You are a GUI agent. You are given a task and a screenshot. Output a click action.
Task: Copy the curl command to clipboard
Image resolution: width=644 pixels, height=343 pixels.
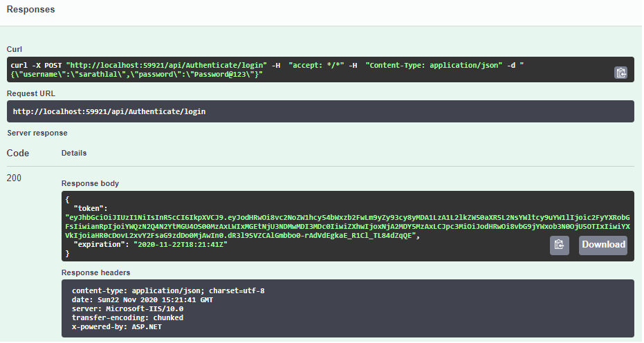[x=620, y=73]
